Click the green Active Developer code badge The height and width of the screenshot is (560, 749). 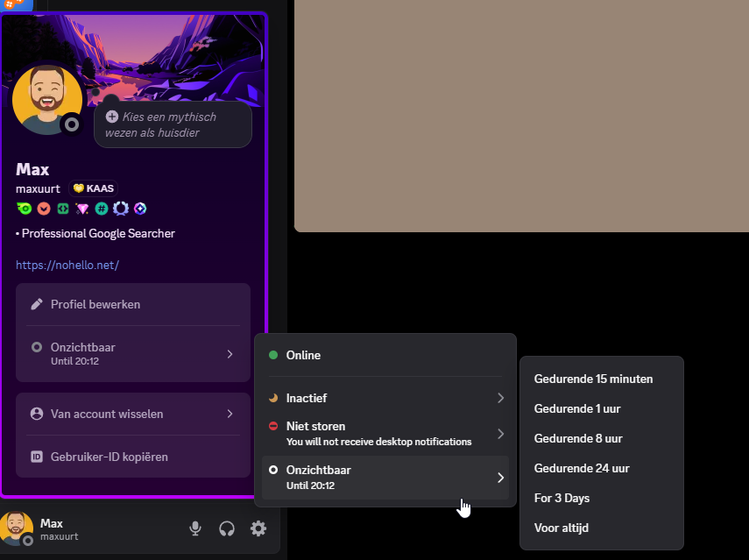pyautogui.click(x=63, y=209)
